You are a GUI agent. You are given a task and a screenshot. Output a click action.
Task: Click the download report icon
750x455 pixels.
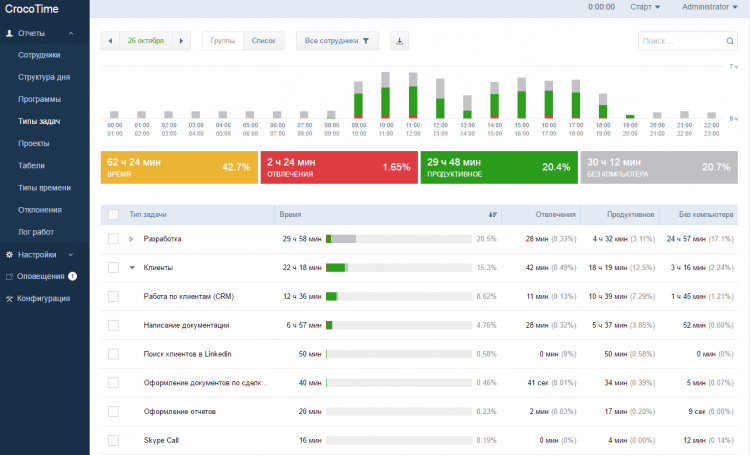[399, 41]
